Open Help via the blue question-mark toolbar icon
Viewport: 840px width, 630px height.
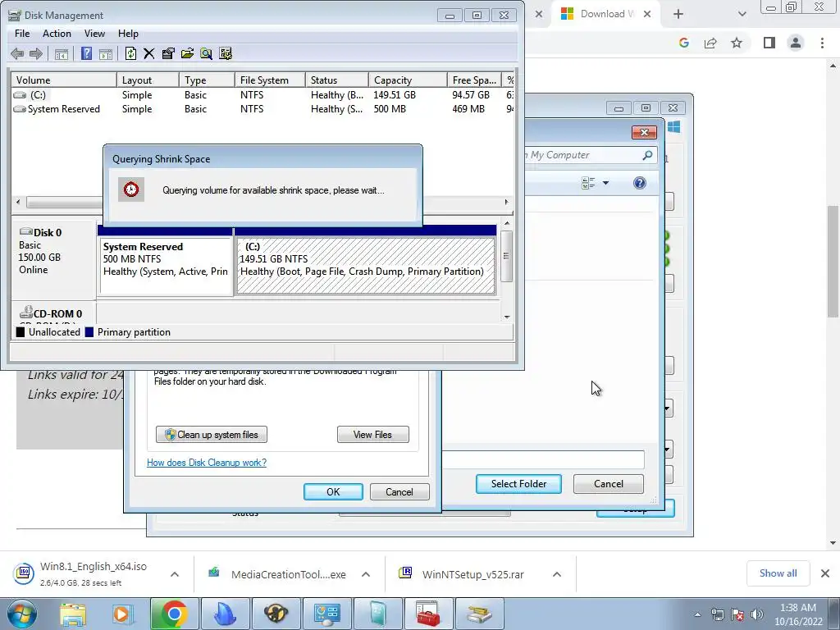point(86,53)
